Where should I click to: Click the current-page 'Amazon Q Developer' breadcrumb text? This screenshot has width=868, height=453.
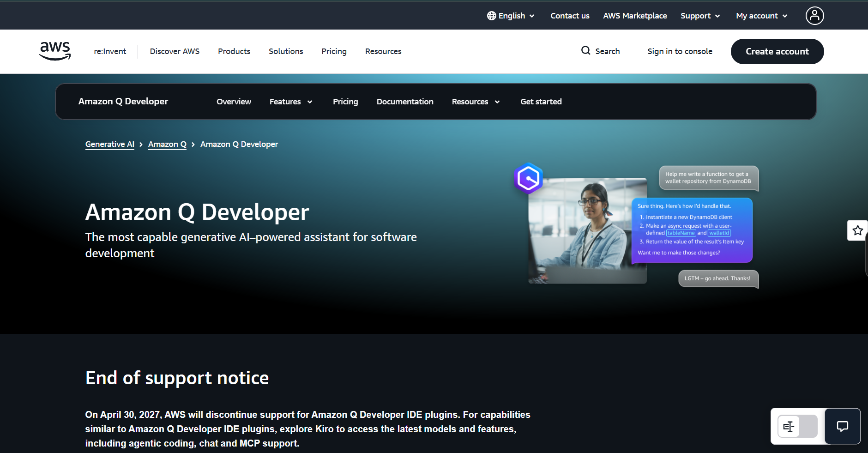pyautogui.click(x=239, y=144)
